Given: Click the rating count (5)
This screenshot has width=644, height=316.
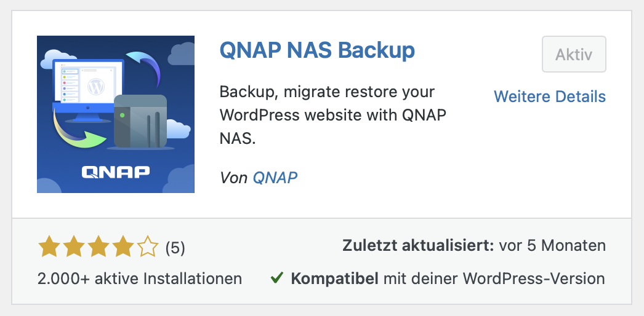Looking at the screenshot, I should pos(175,248).
